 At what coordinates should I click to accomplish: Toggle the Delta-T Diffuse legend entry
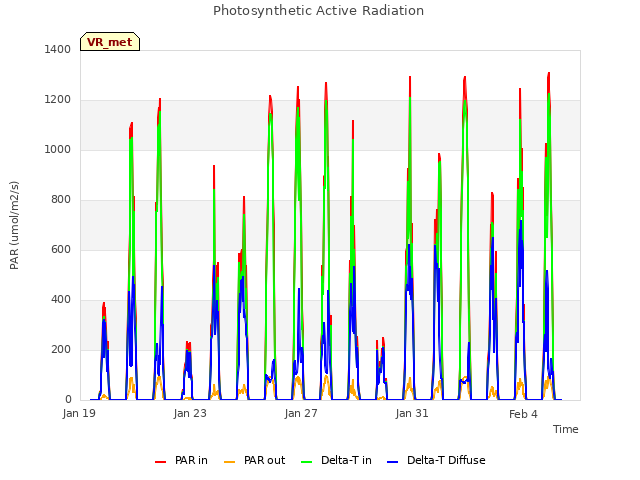(x=436, y=460)
